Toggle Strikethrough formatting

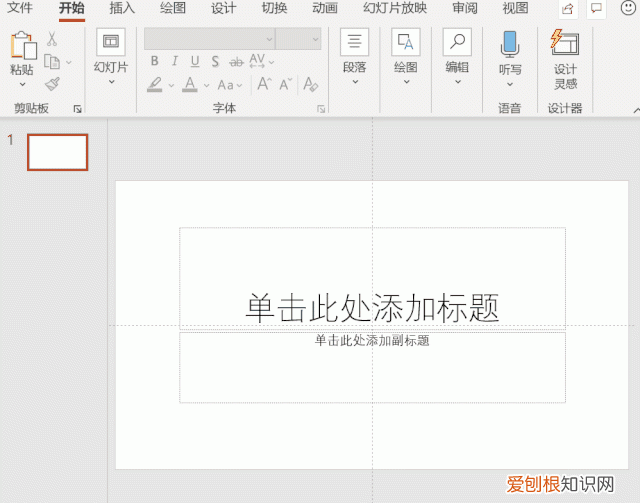(236, 62)
